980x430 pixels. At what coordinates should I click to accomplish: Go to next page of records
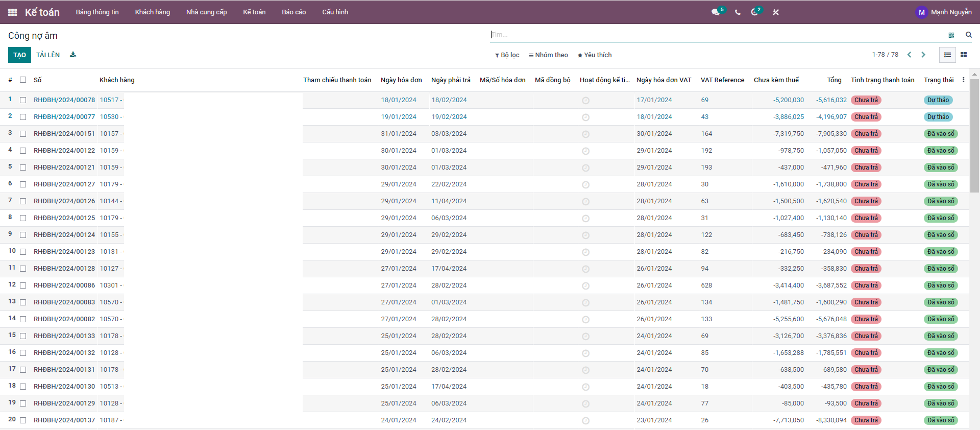coord(923,55)
